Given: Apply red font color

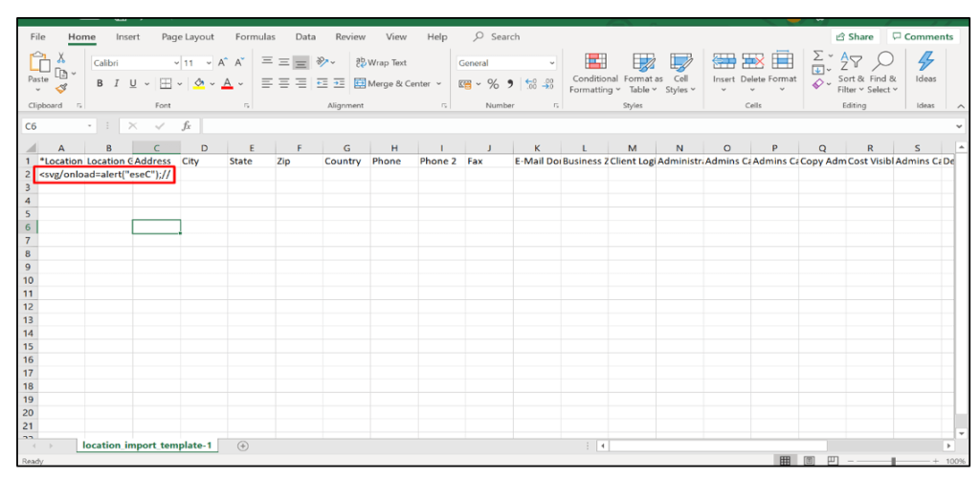Looking at the screenshot, I should [228, 83].
